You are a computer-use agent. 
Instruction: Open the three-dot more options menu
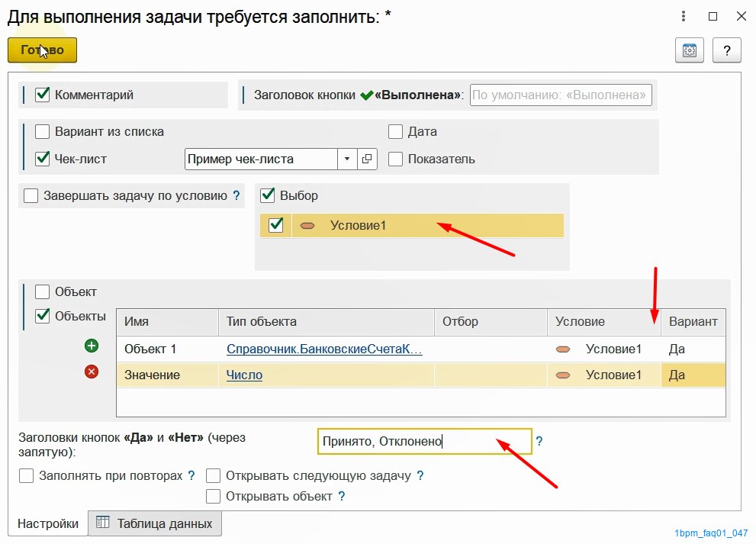pyautogui.click(x=684, y=16)
